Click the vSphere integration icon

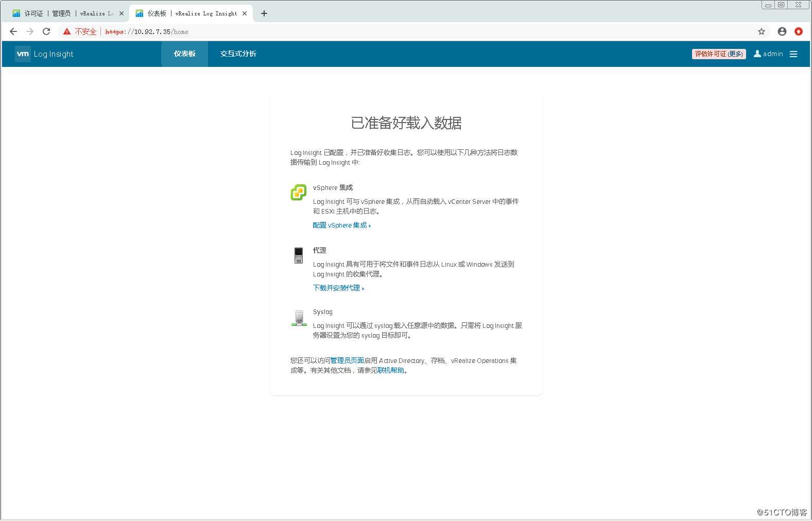pyautogui.click(x=299, y=193)
